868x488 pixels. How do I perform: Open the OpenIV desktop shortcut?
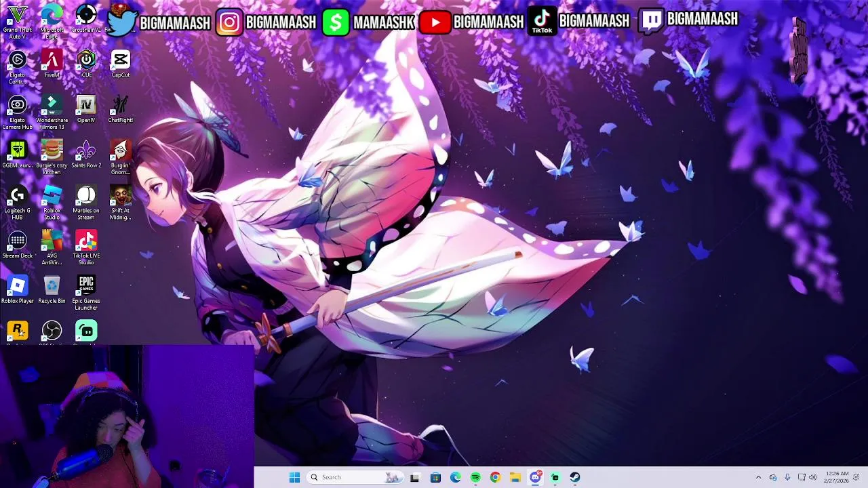coord(86,109)
